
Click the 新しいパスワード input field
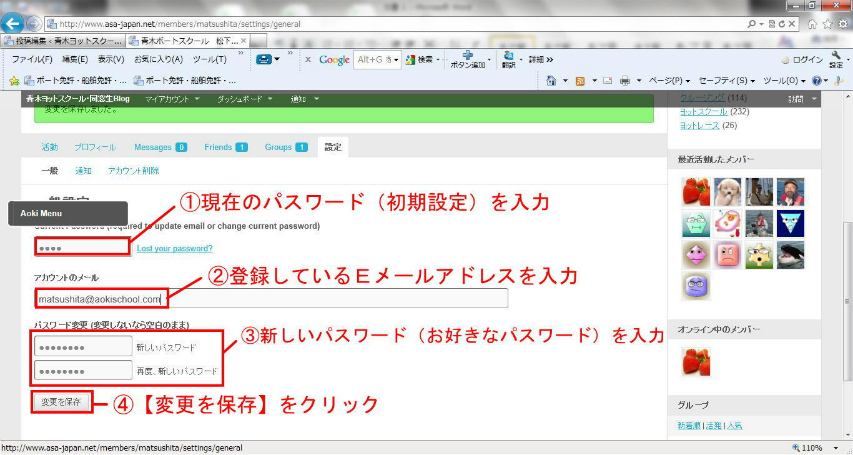pos(83,347)
